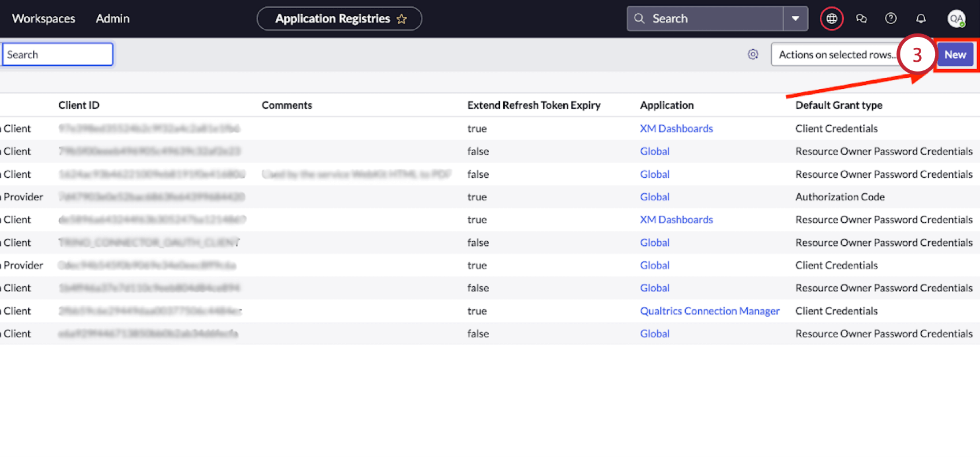Show notifications via bell icon
Viewport: 980px width, 457px height.
coord(921,19)
